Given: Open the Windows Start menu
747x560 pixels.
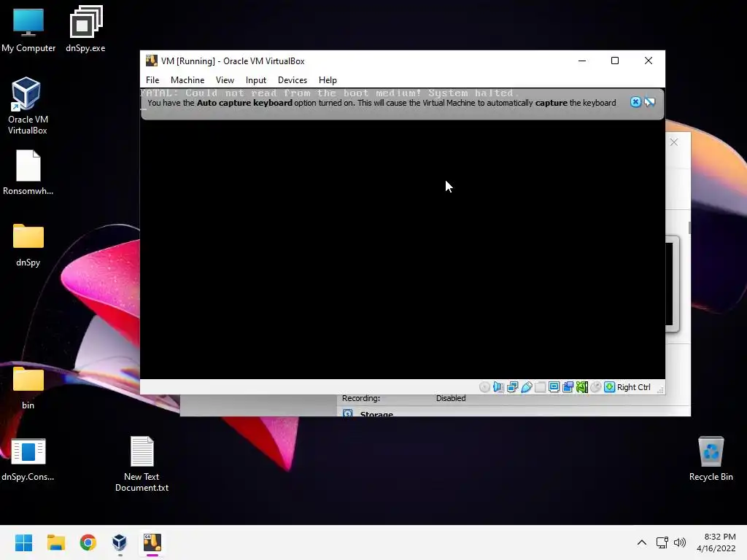Looking at the screenshot, I should coord(24,542).
